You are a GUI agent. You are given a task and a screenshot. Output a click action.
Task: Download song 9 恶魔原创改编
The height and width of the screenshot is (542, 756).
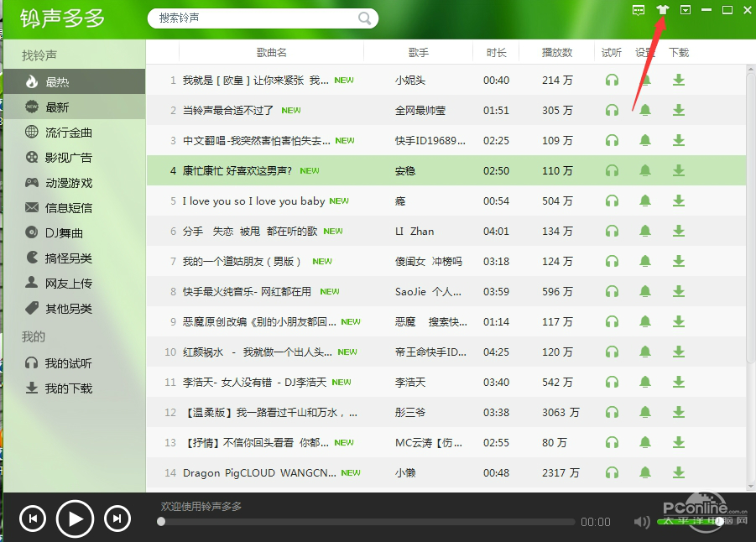click(679, 321)
